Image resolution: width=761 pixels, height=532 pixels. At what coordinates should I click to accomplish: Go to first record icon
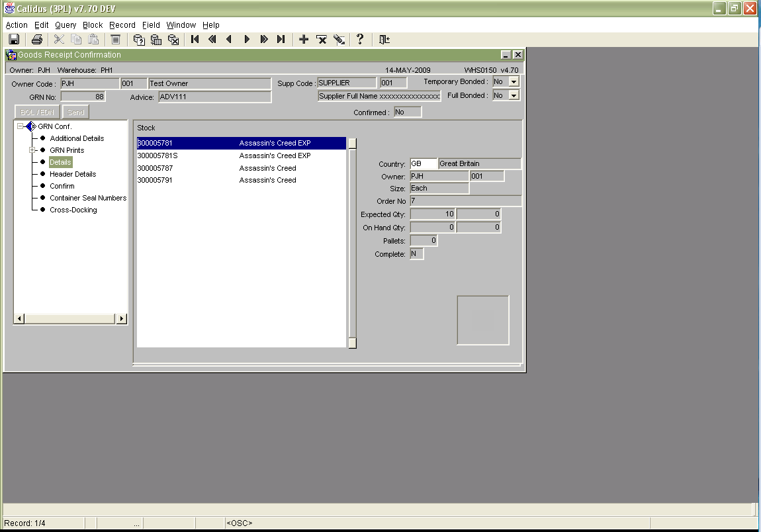coord(195,39)
